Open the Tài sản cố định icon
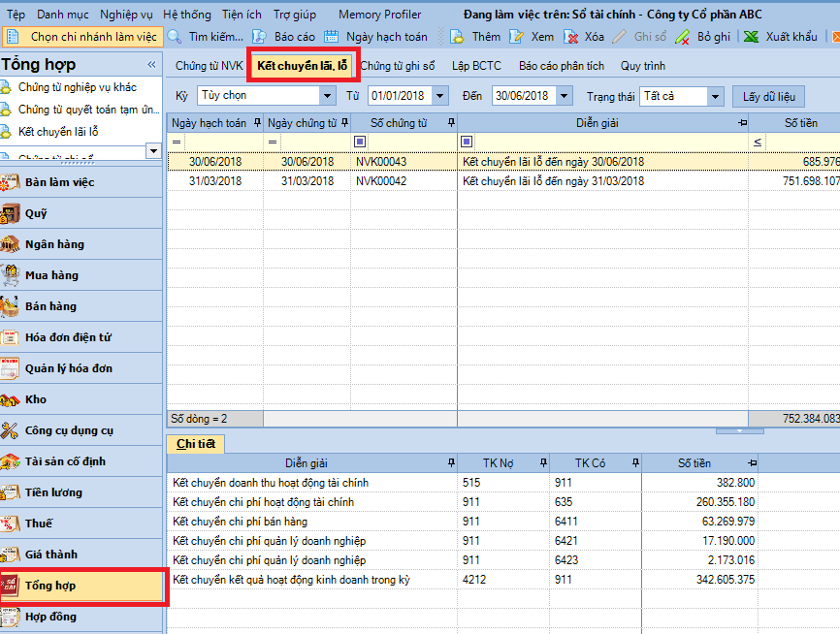 [x=10, y=461]
